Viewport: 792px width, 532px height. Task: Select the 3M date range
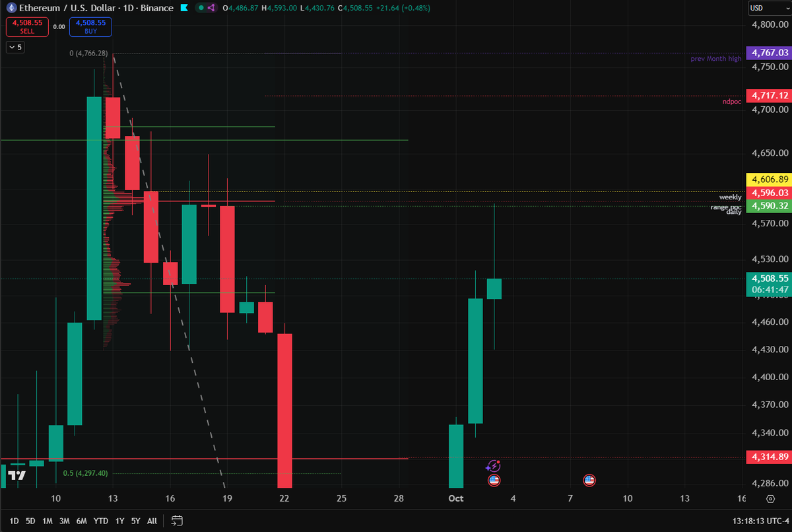[x=64, y=521]
